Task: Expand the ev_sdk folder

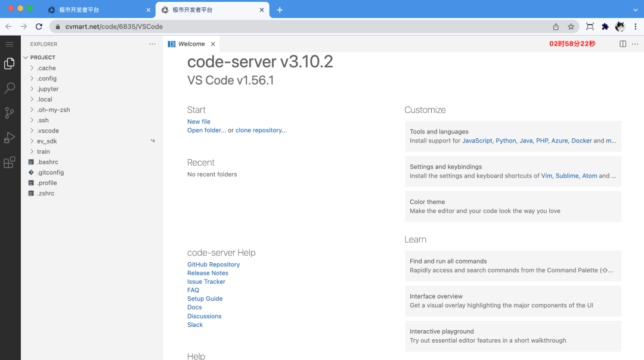Action: click(47, 141)
